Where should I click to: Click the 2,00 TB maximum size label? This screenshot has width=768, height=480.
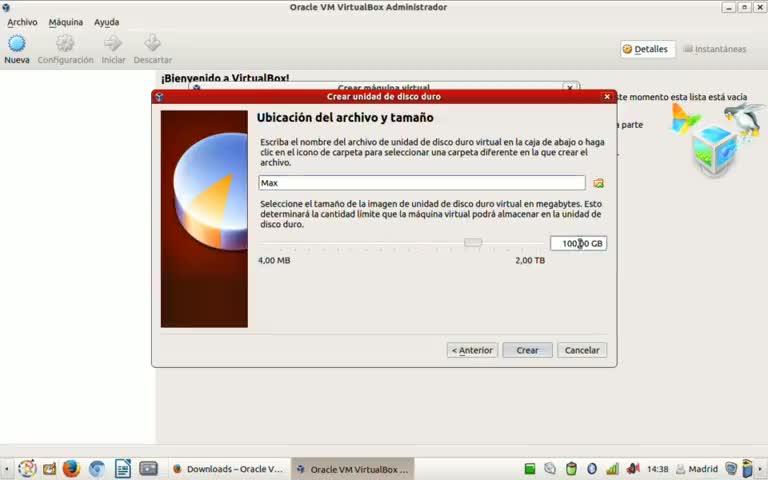530,261
